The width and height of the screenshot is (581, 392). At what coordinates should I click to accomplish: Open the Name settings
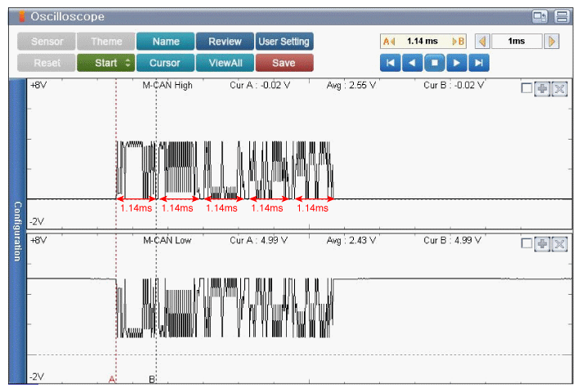[x=165, y=41]
